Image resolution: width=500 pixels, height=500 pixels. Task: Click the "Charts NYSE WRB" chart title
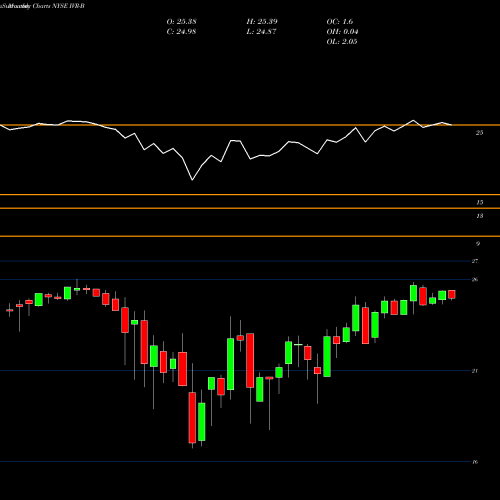(x=58, y=6)
